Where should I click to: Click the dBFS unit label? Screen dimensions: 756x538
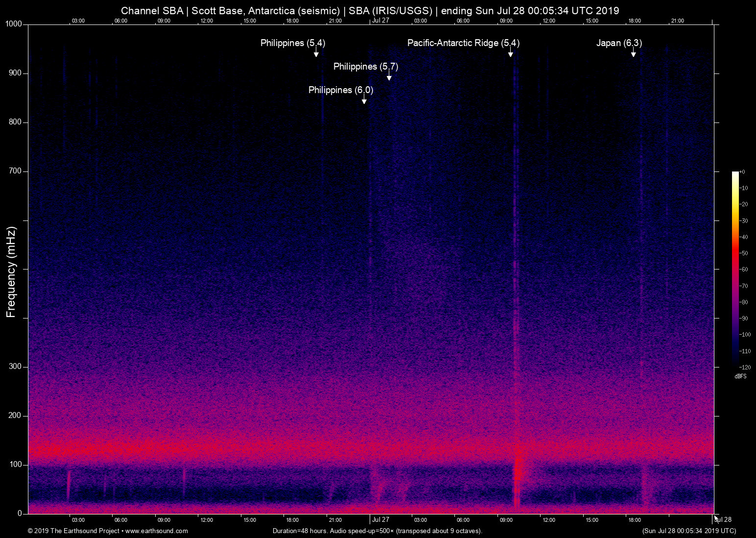coord(740,376)
